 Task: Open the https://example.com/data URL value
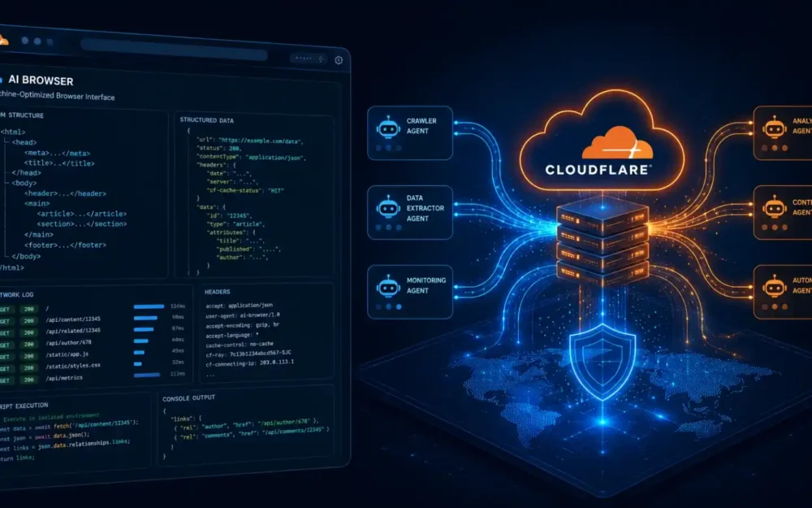point(261,141)
